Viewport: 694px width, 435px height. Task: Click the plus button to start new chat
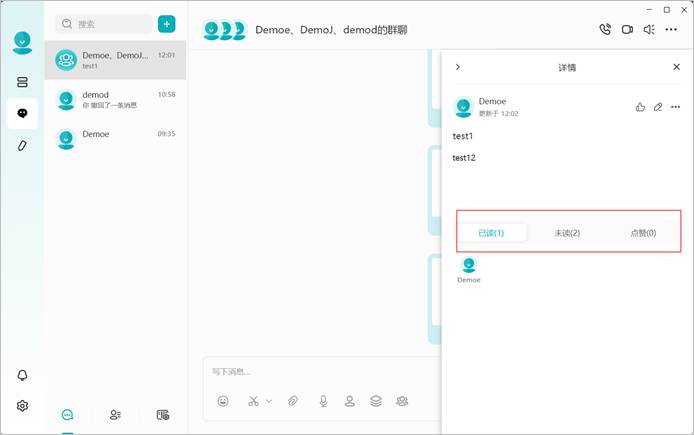tap(166, 24)
